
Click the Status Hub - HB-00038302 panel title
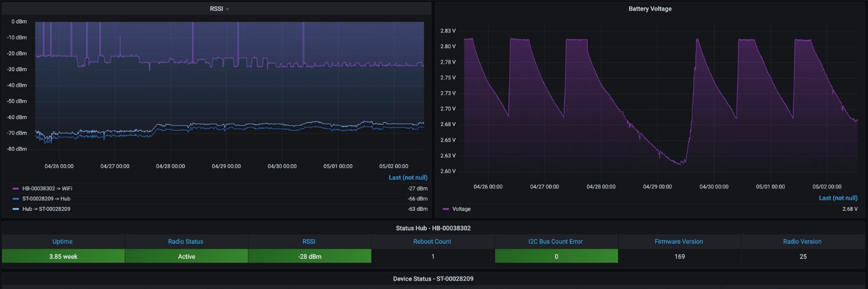433,228
